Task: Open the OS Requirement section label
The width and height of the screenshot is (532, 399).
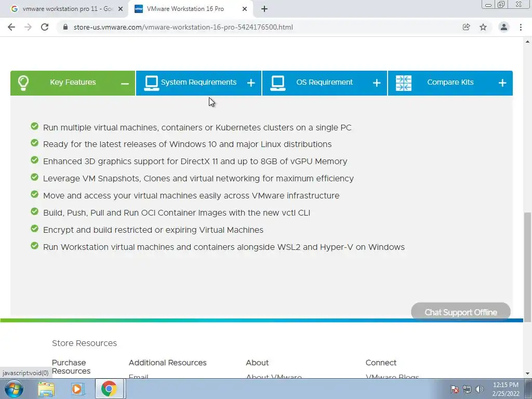Action: click(x=324, y=82)
